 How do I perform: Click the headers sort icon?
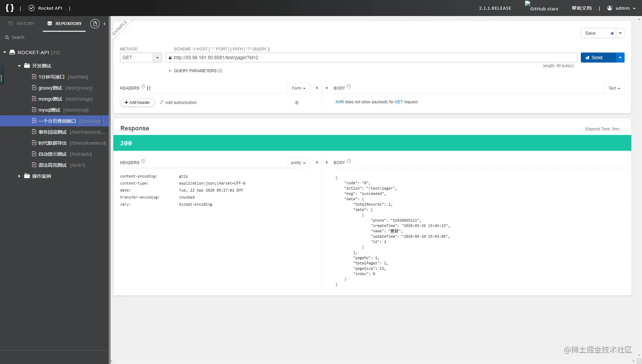tap(149, 88)
